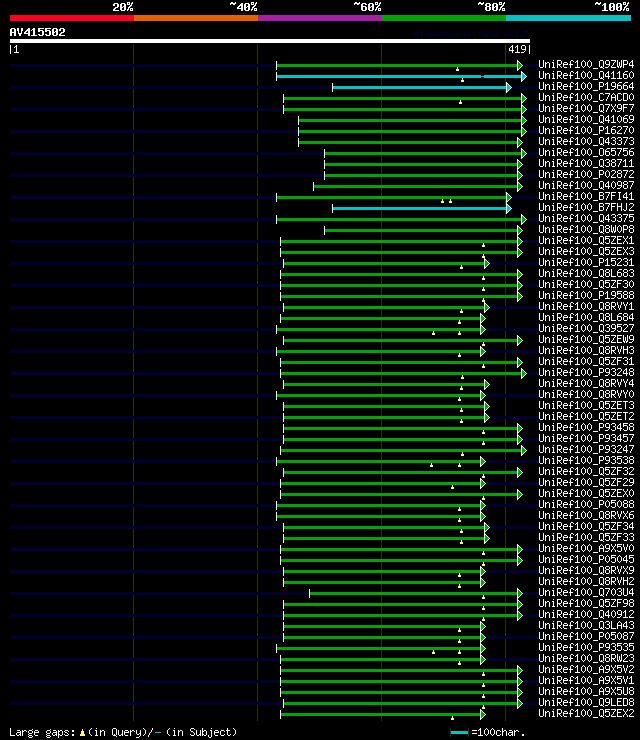Viewport: 640px width, 740px height.
Task: Click the cyan alignment bar for UniRef100_Q41160
Action: click(x=401, y=76)
